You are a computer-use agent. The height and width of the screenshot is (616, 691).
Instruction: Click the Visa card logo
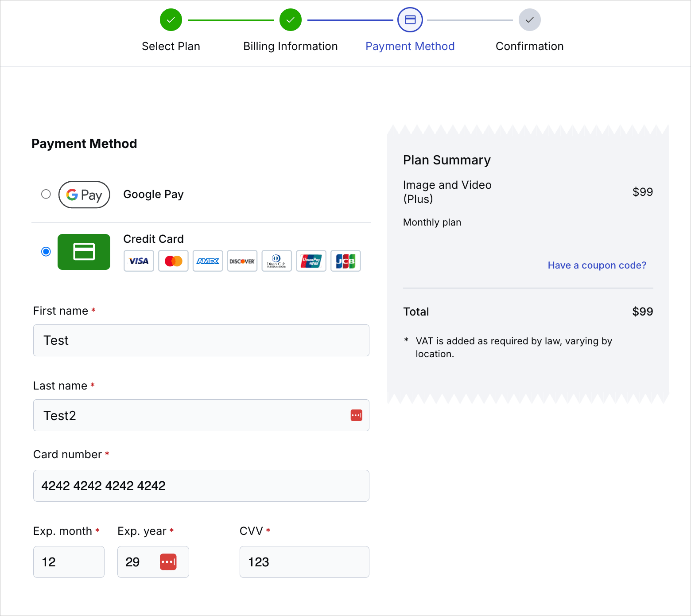point(139,261)
